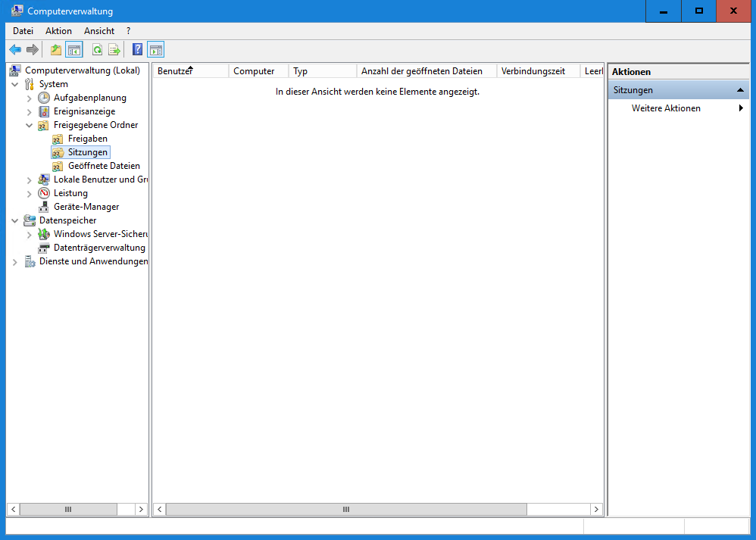Click the list pane scroll right arrow

click(596, 509)
